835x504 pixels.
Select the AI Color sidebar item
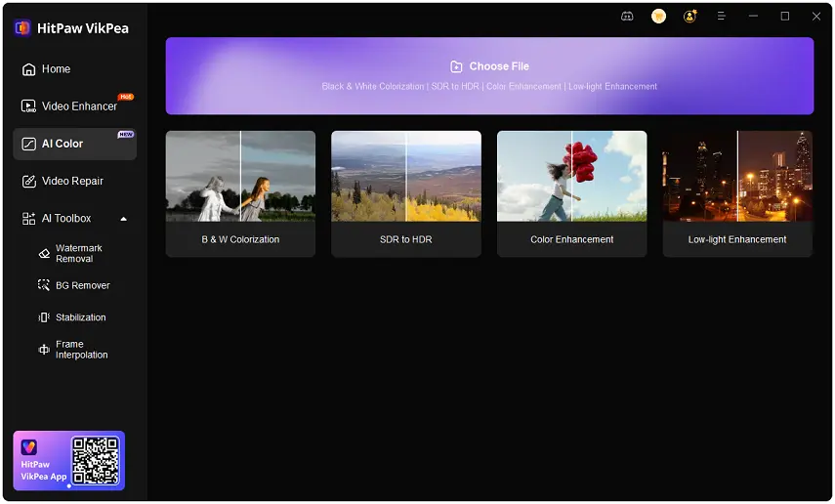pos(74,144)
